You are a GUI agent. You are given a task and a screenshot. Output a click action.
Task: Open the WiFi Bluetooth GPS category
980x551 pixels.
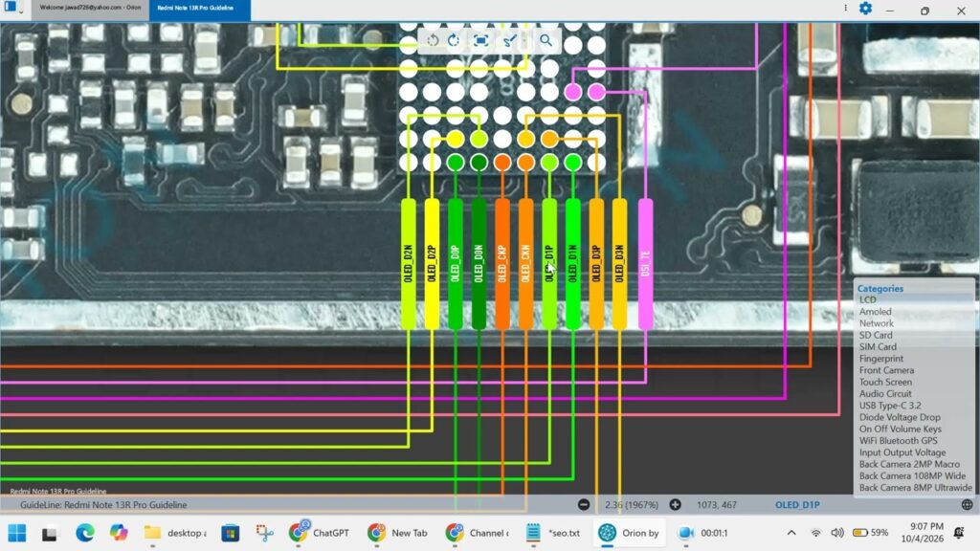click(x=898, y=441)
